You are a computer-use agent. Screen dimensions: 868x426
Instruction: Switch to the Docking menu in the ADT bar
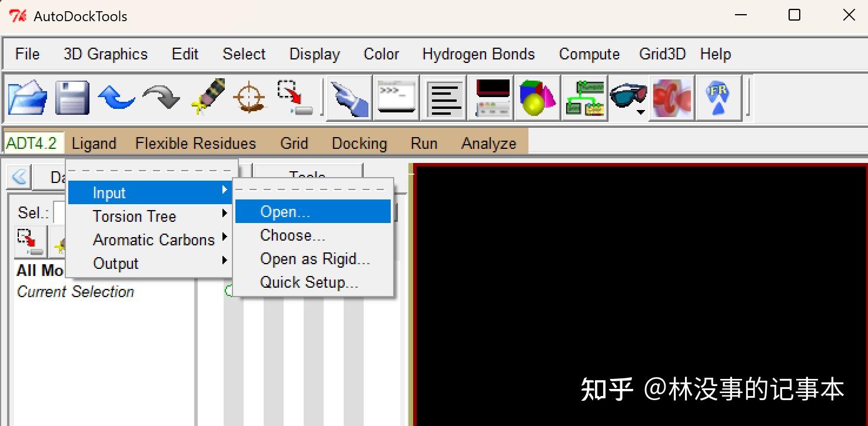click(359, 142)
